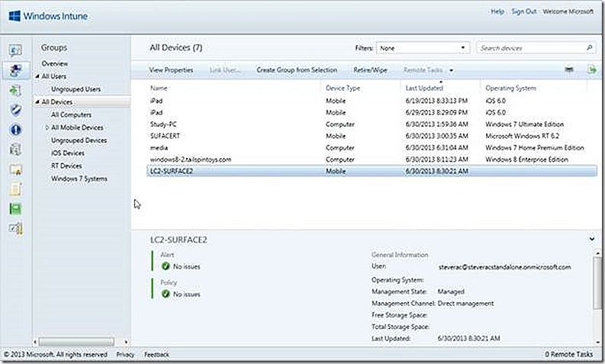
Task: Sort by Last Updated column header
Action: click(x=424, y=88)
